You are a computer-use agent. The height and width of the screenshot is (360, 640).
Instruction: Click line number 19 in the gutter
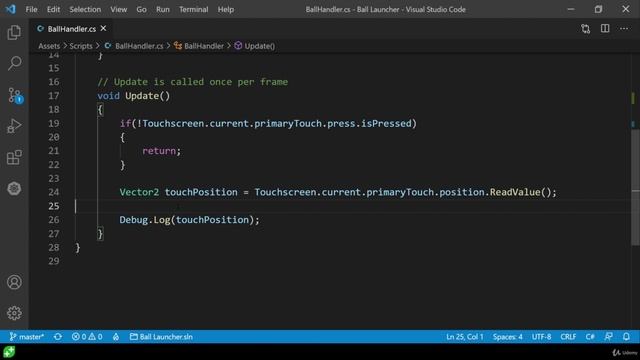(53, 123)
